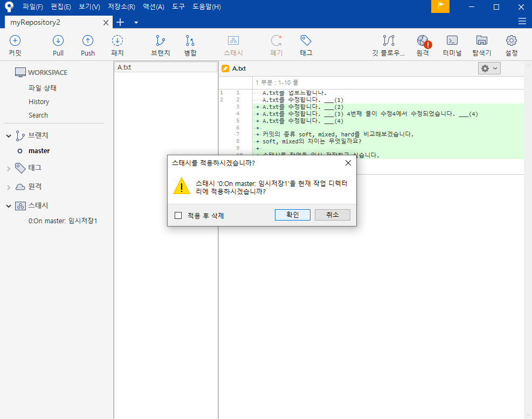
Task: Open the Branch (브랜치) toolbar tool
Action: pyautogui.click(x=160, y=45)
